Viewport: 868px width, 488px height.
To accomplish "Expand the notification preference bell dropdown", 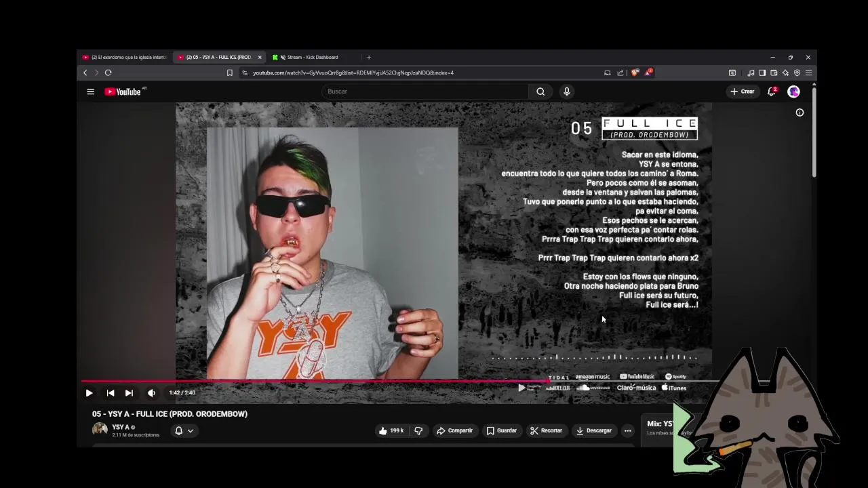I will (184, 430).
